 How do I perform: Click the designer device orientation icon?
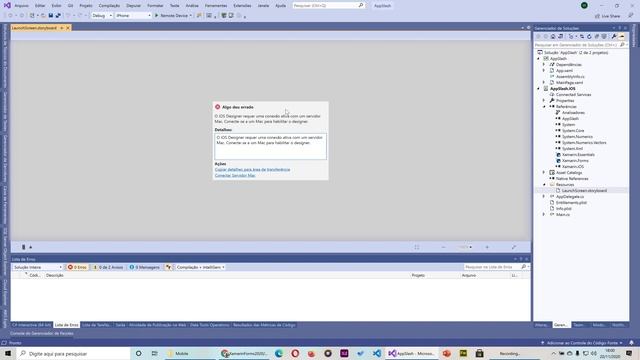[x=24, y=247]
